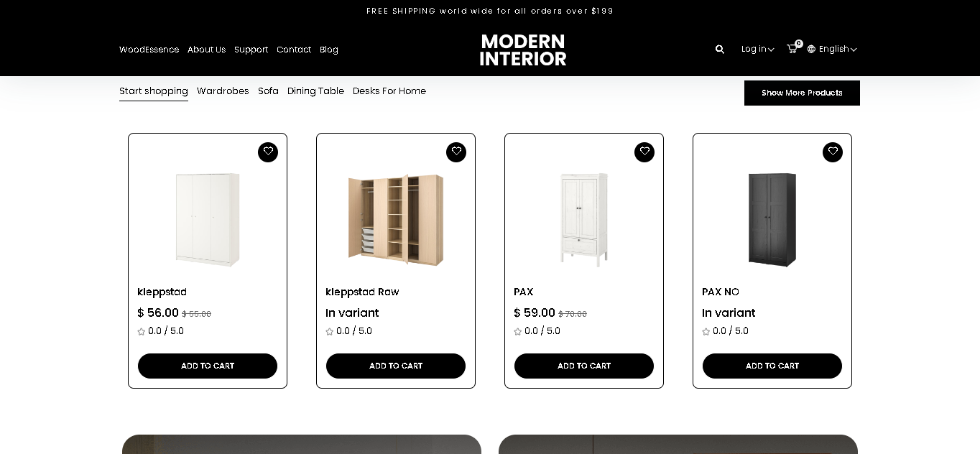Image resolution: width=980 pixels, height=454 pixels.
Task: Switch to the Sofa tab
Action: 268,91
